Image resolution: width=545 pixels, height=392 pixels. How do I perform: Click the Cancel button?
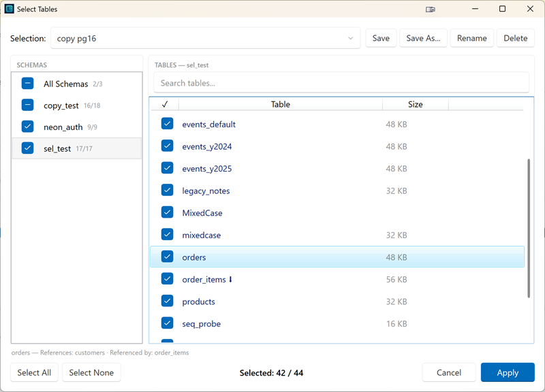coord(449,372)
